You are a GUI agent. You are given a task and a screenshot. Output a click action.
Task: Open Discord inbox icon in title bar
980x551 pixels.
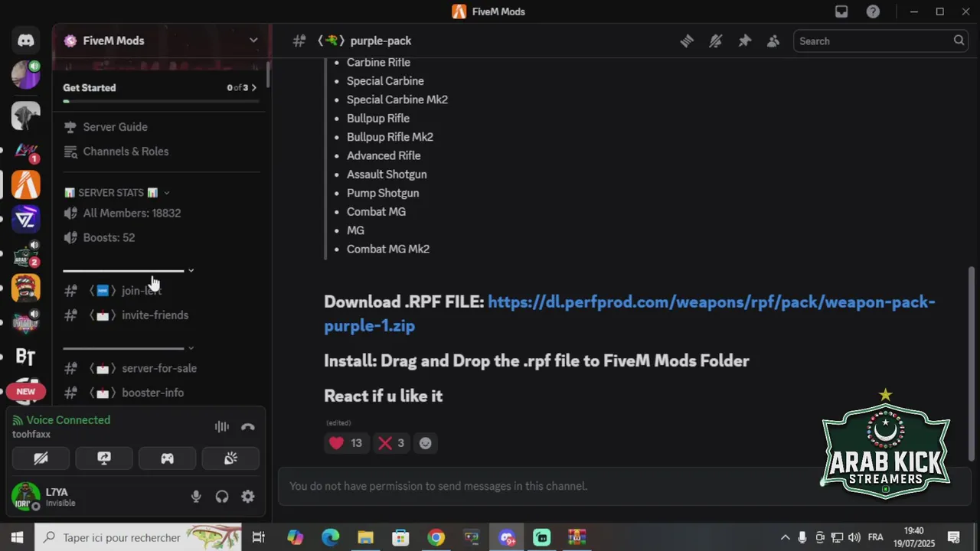[841, 11]
